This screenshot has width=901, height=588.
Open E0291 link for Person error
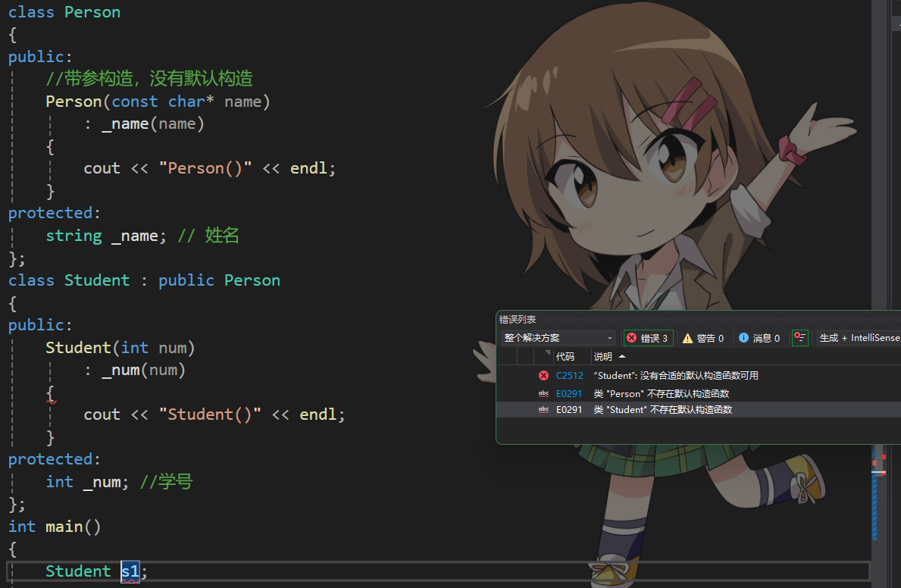pyautogui.click(x=569, y=394)
